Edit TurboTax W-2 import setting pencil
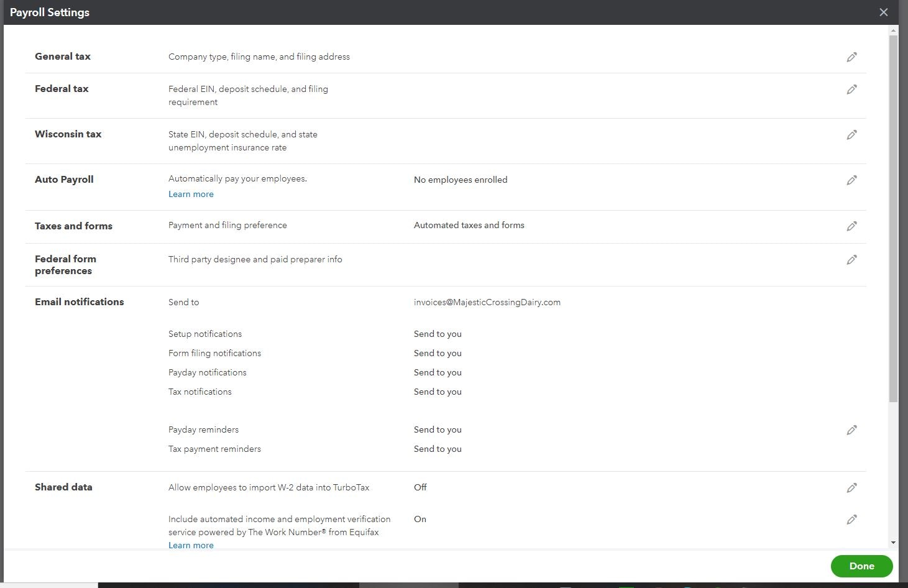908x588 pixels. point(851,488)
